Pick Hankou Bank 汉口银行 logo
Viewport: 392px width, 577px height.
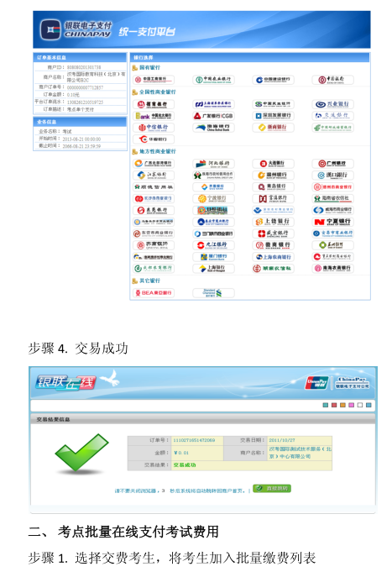click(x=332, y=176)
